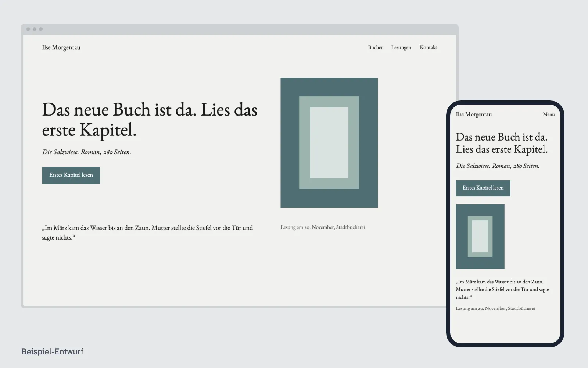Click the desktop quote beginning 'Im März kam das Wasser'

[x=147, y=233]
